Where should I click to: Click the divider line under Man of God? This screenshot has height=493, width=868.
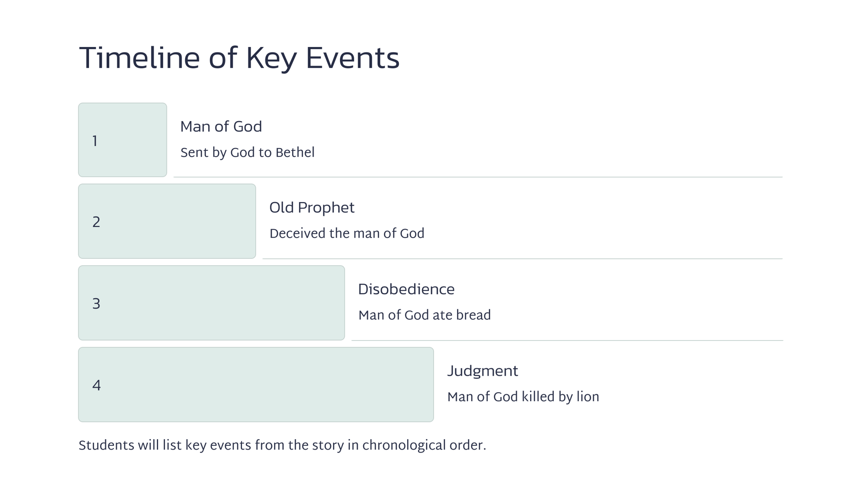pyautogui.click(x=478, y=177)
